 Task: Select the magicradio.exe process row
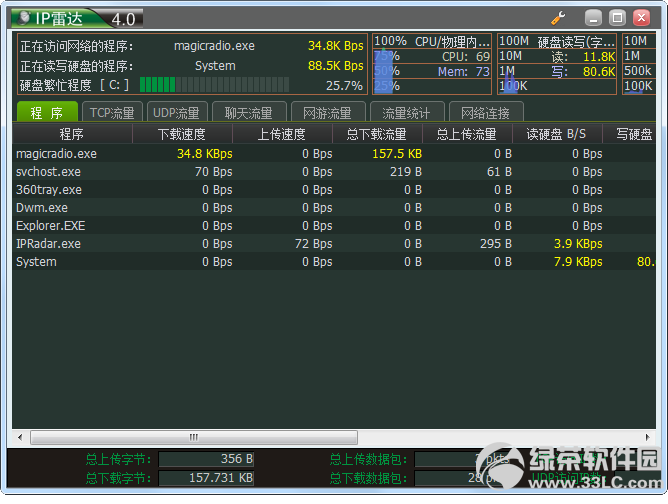(334, 154)
